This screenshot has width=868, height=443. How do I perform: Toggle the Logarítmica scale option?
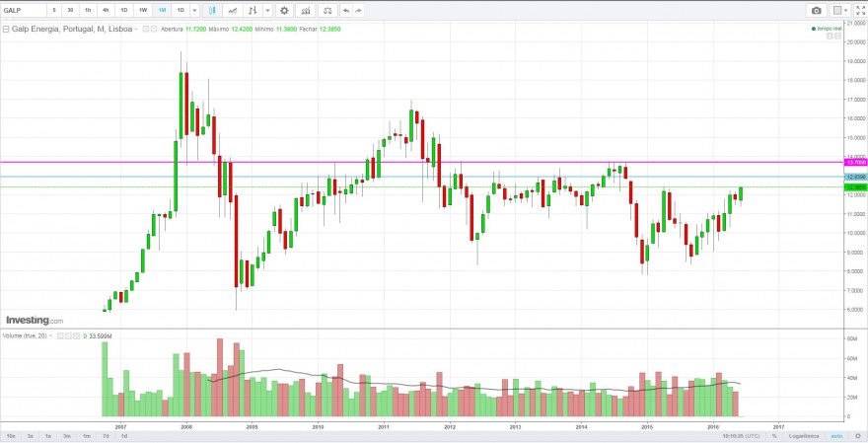coord(804,436)
